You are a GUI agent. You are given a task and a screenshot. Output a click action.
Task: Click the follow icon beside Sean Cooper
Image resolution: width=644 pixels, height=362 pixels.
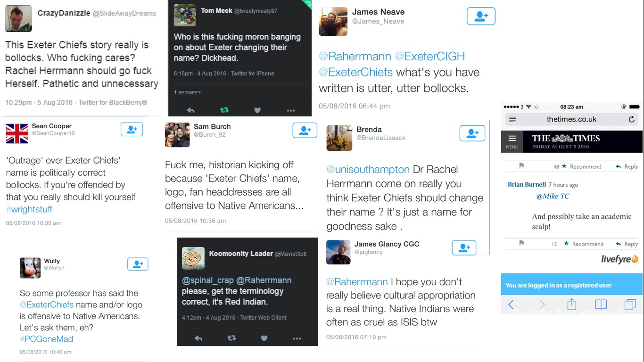(132, 130)
